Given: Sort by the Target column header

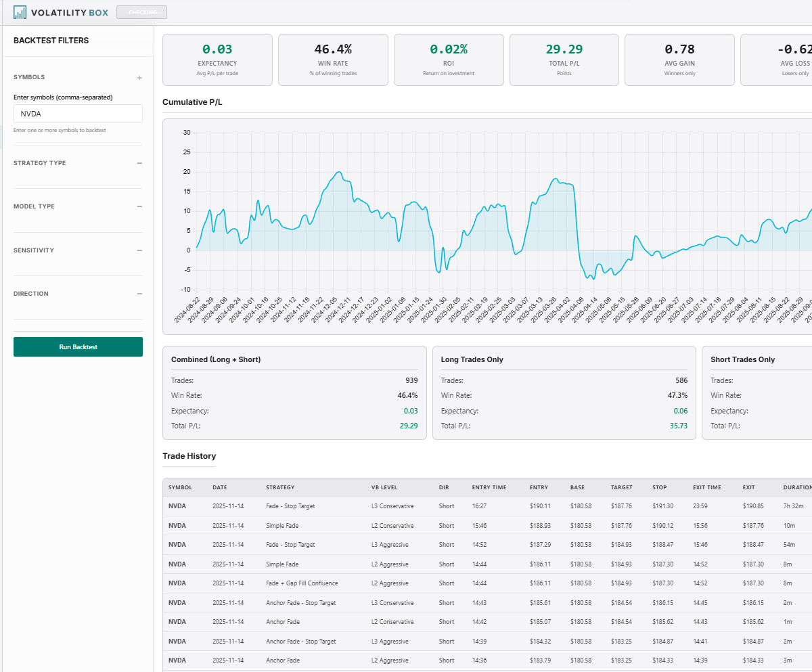Looking at the screenshot, I should pyautogui.click(x=622, y=487).
